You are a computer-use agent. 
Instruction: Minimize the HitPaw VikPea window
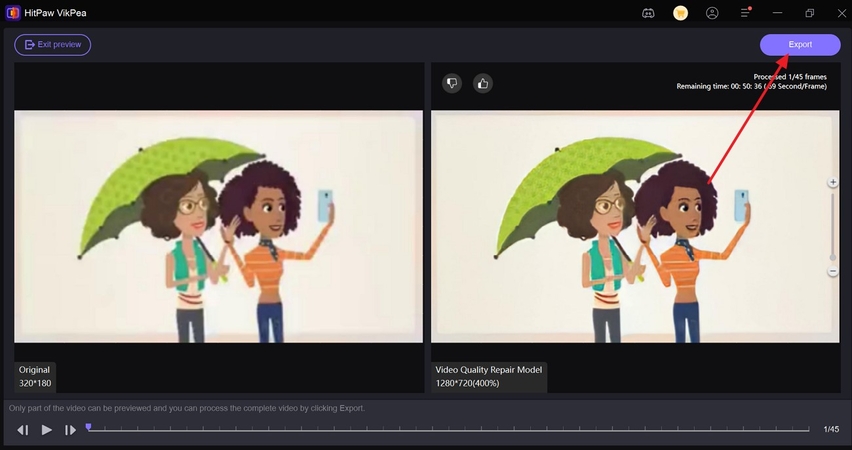tap(778, 13)
